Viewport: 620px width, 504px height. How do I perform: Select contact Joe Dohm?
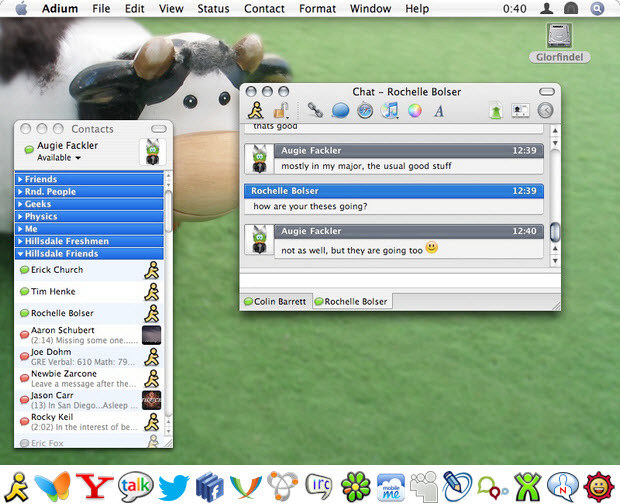point(89,357)
